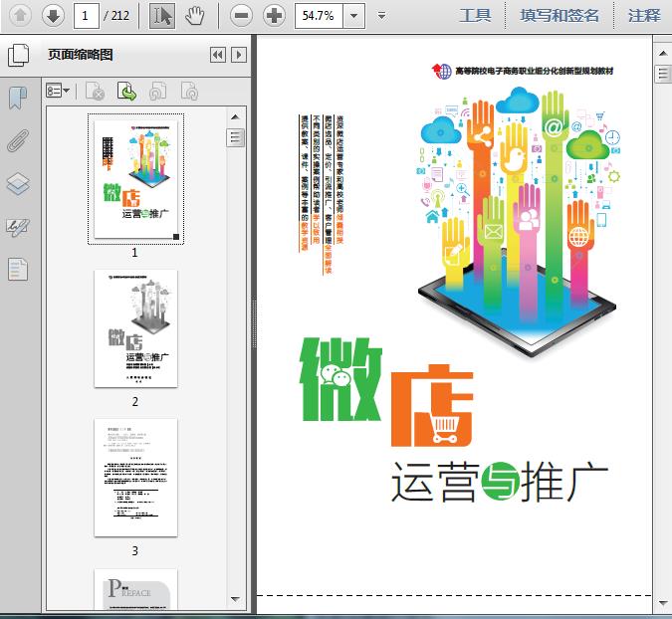The image size is (672, 619).
Task: Select page 1 thumbnail
Action: click(x=135, y=179)
